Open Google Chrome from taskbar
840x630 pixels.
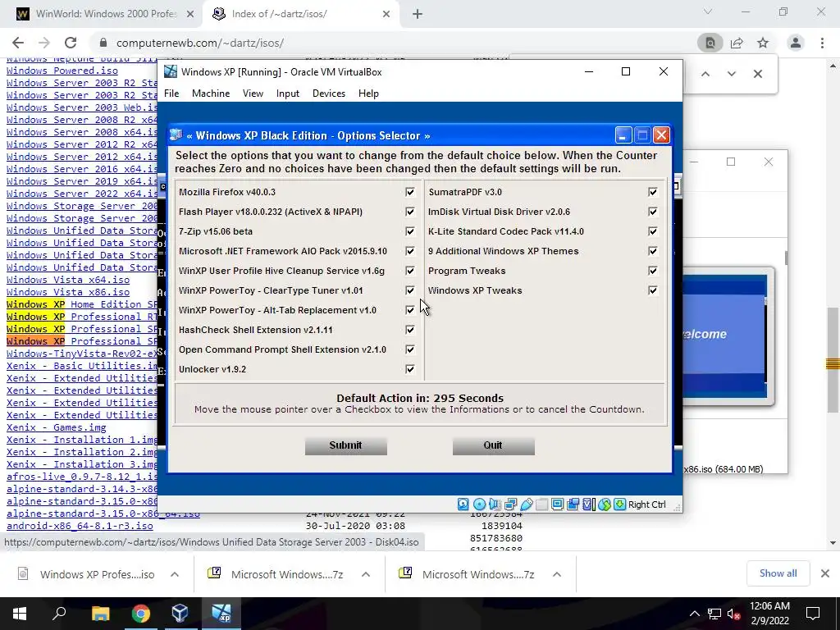[140, 614]
